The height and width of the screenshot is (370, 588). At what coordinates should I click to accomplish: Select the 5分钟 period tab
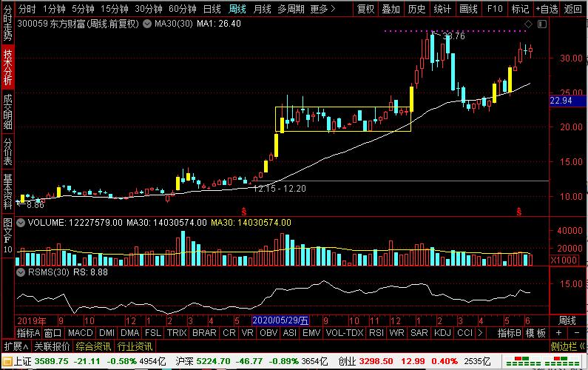(x=84, y=9)
